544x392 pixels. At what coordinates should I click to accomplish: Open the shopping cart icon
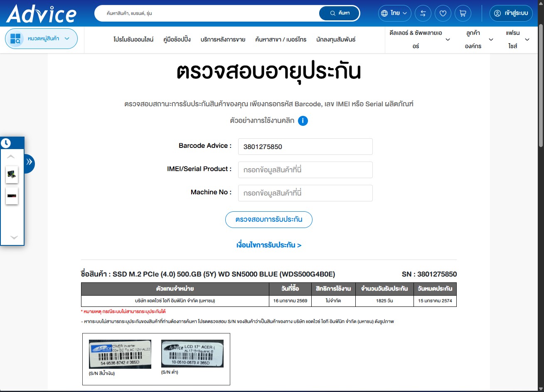pyautogui.click(x=463, y=13)
